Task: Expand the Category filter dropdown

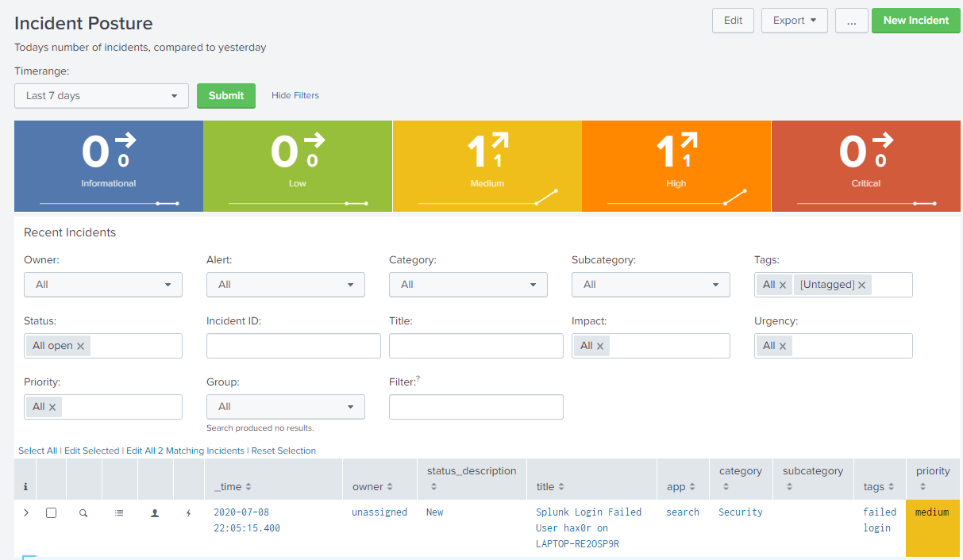Action: coord(468,285)
